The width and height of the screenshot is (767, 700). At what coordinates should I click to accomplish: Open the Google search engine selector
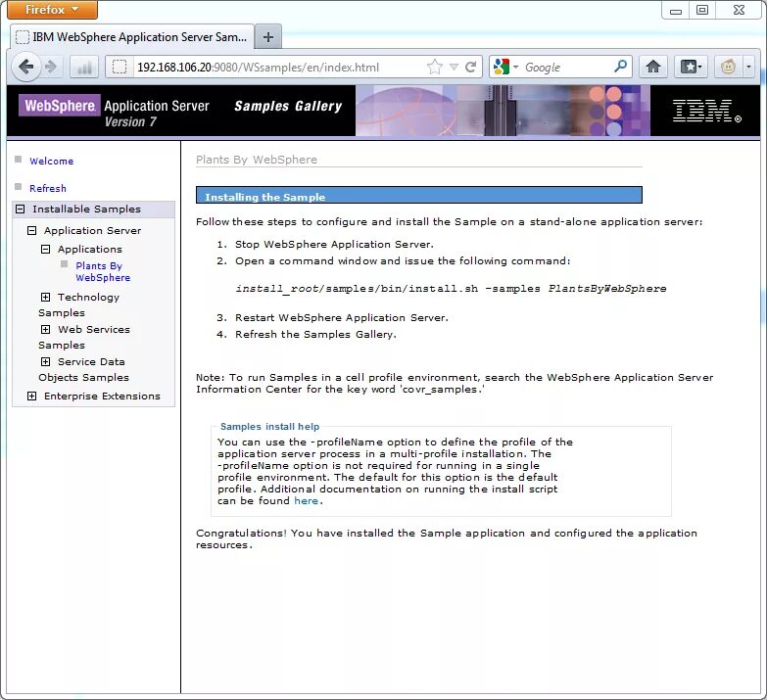point(505,67)
